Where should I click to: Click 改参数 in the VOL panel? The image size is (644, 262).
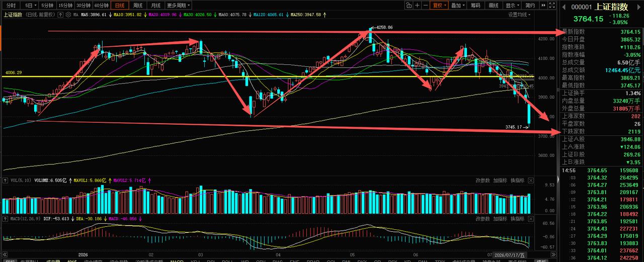coord(483,180)
